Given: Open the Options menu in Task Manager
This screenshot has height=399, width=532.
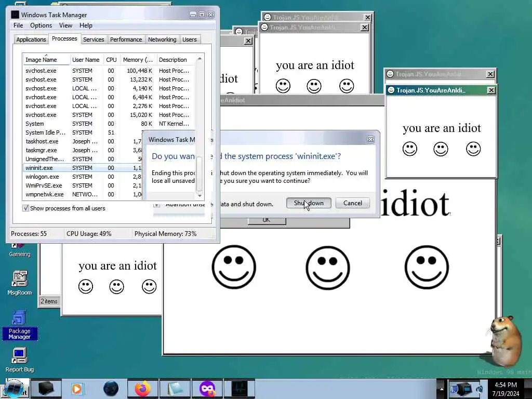Looking at the screenshot, I should 41,25.
